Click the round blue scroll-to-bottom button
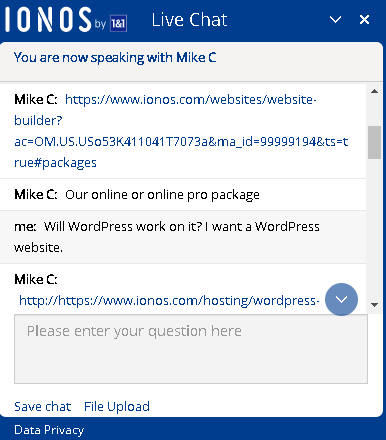Screen dimensions: 386x440 click(x=341, y=299)
